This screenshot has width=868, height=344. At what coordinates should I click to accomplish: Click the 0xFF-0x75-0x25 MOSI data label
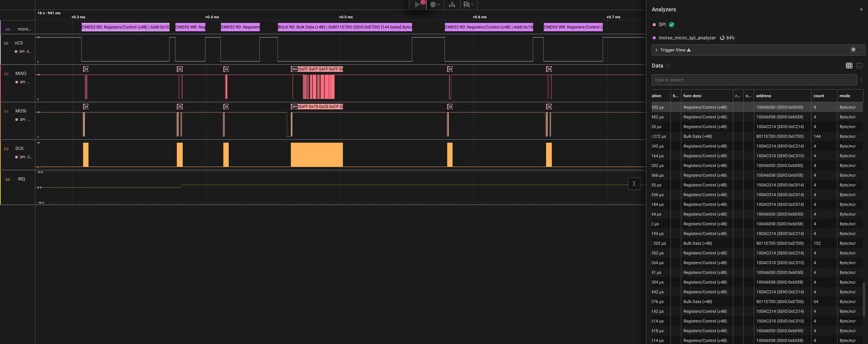[321, 107]
